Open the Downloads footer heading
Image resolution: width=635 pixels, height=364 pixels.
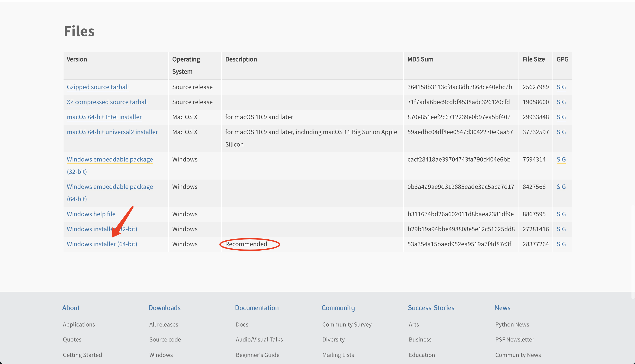(x=164, y=308)
